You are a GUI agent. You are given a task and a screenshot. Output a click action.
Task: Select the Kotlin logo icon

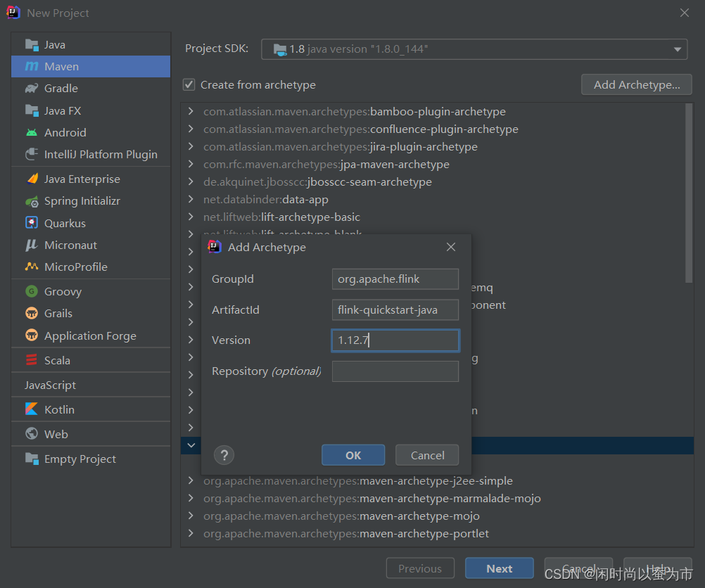click(x=32, y=409)
